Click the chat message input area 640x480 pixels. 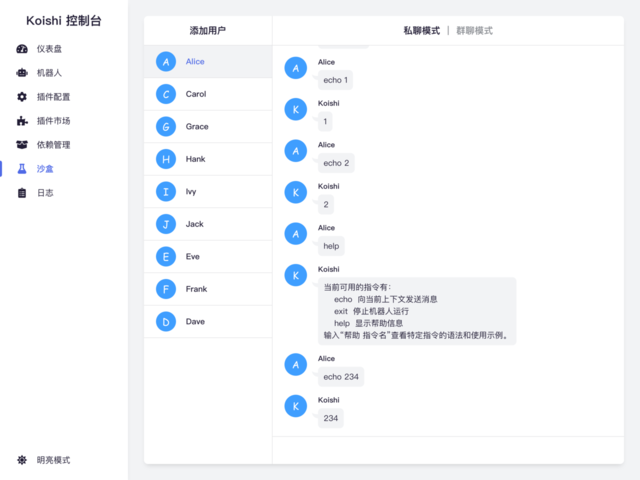448,451
